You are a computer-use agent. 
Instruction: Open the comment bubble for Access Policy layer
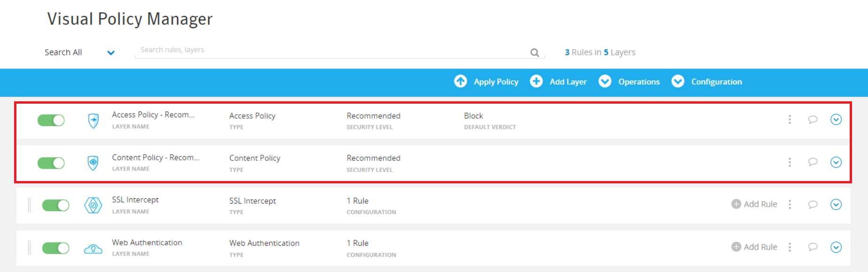click(813, 120)
